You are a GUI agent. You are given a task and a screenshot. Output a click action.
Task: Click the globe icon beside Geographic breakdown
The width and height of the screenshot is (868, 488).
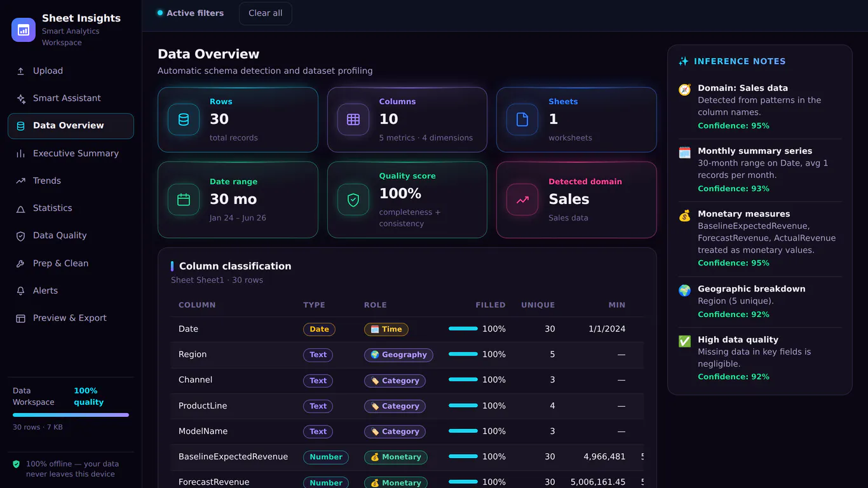[684, 290]
